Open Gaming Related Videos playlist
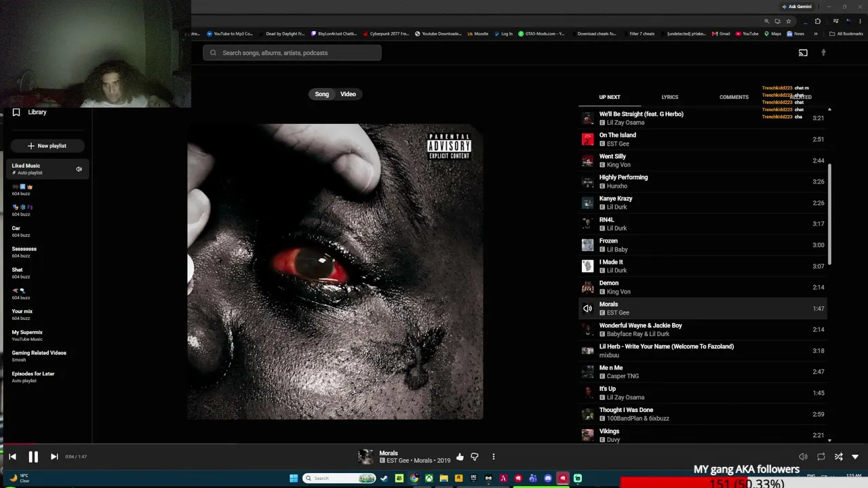Viewport: 868px width, 488px height. (x=47, y=356)
